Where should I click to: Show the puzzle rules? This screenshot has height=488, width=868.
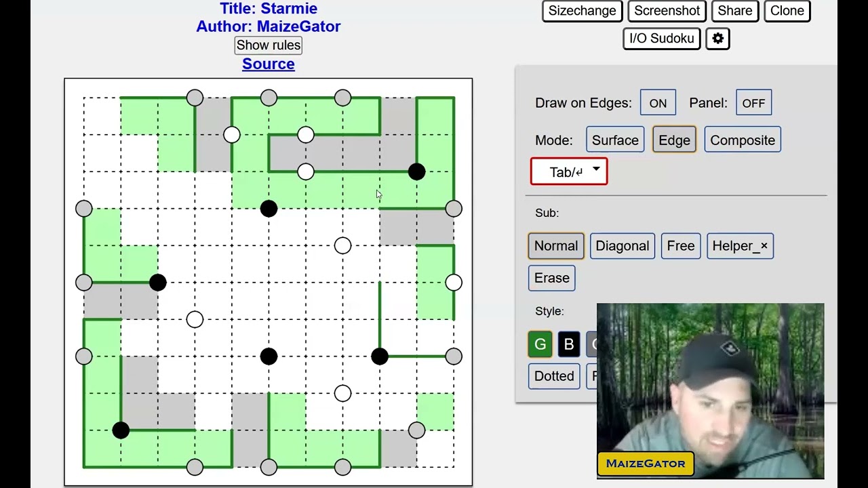tap(269, 45)
